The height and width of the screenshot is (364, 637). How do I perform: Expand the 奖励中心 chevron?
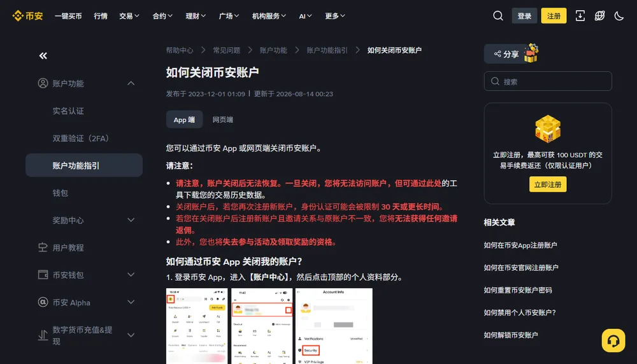click(131, 220)
